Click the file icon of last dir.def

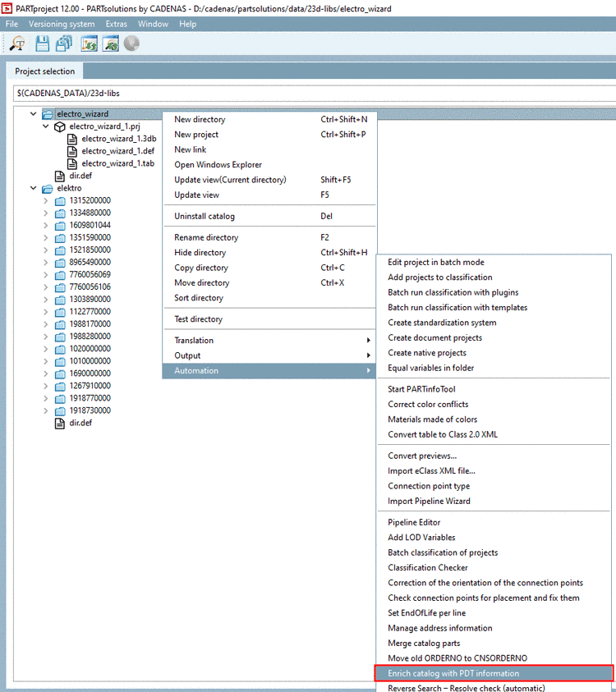point(60,424)
